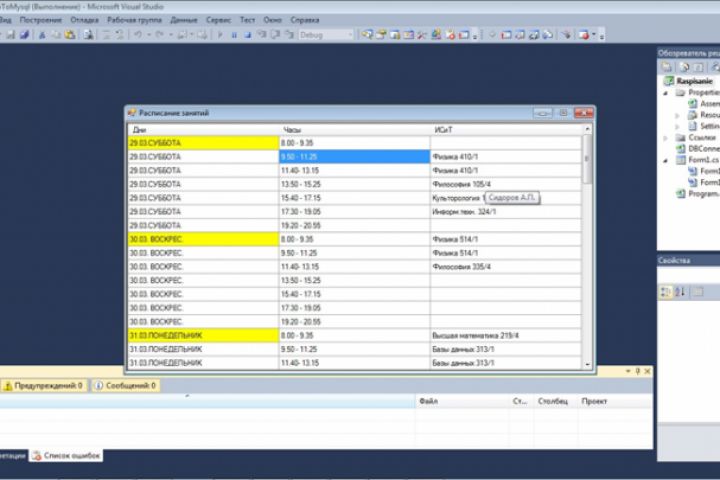Switch to the Список ошибок tab
Image resolution: width=720 pixels, height=480 pixels.
coord(66,456)
